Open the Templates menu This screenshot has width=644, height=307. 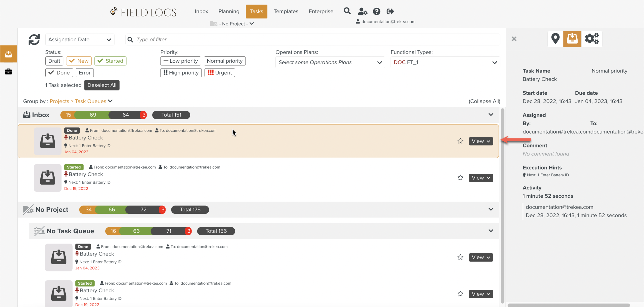tap(286, 11)
